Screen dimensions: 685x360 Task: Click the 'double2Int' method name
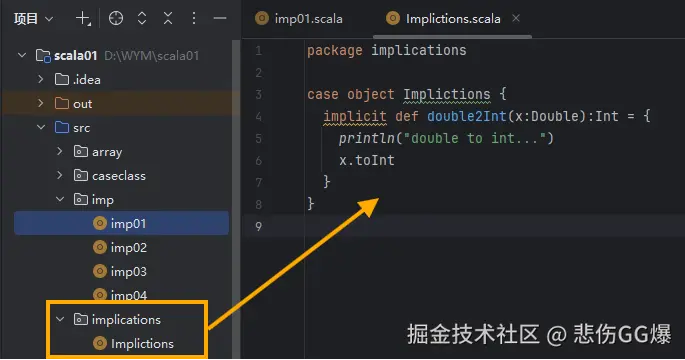tap(467, 116)
